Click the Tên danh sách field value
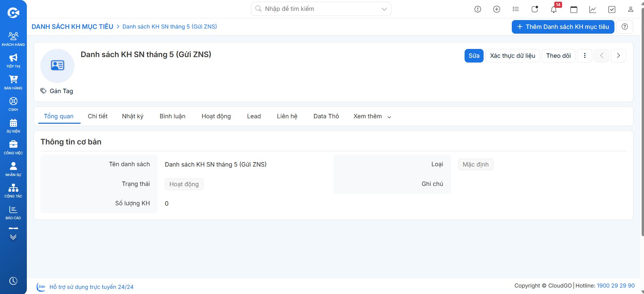The height and width of the screenshot is (294, 644). tap(215, 165)
